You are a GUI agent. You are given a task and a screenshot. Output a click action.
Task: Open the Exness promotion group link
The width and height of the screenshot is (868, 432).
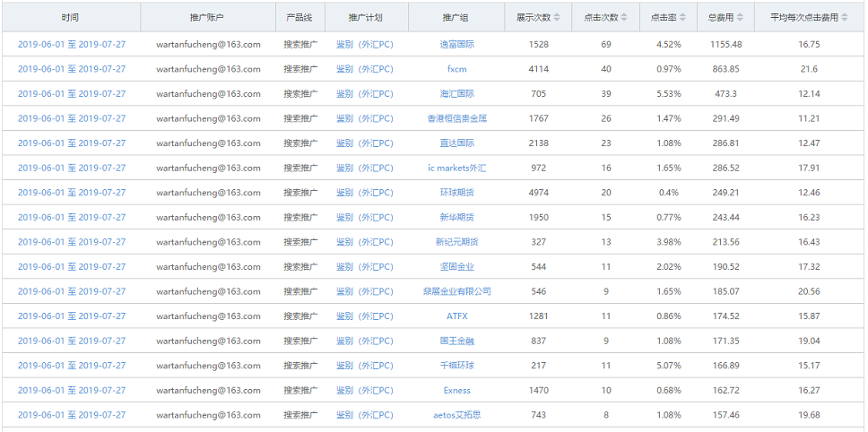coord(456,390)
